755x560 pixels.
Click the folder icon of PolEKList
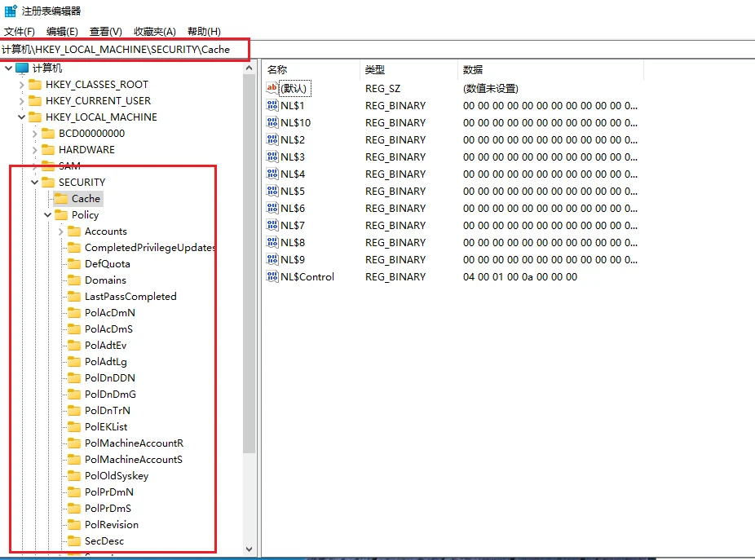[74, 426]
